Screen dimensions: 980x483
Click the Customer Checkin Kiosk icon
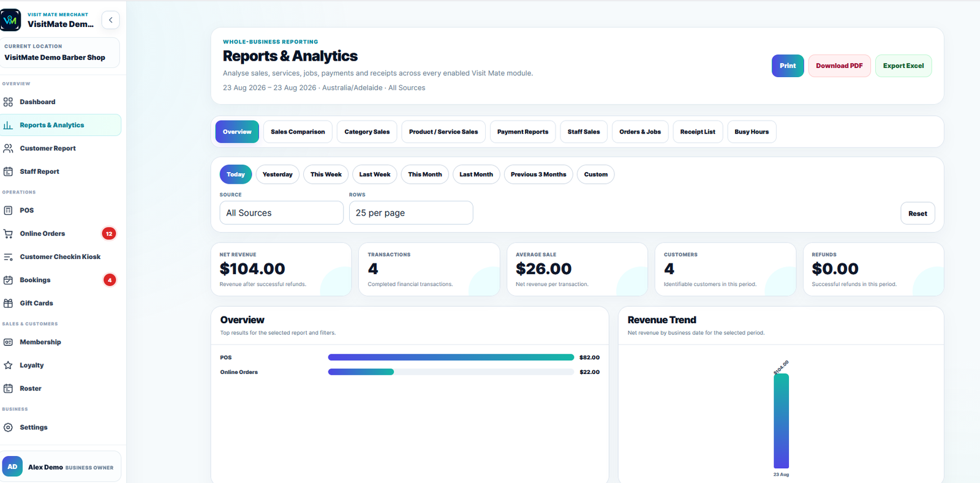pos(8,256)
